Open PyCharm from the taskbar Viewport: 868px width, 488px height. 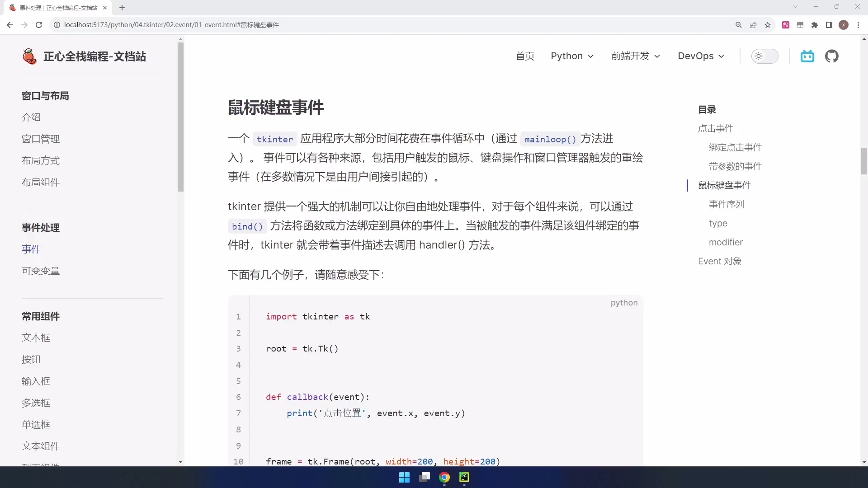coord(464,478)
